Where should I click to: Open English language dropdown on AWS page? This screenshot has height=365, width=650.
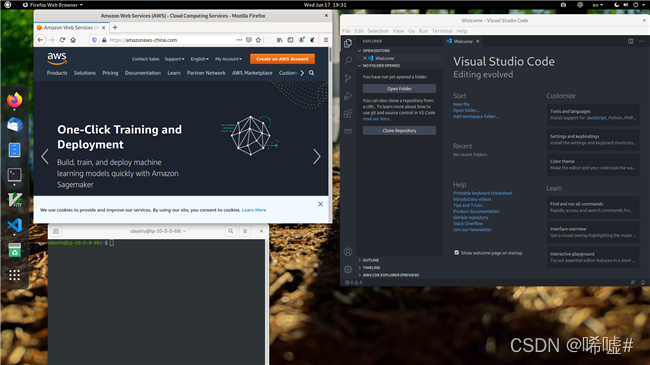pyautogui.click(x=199, y=59)
